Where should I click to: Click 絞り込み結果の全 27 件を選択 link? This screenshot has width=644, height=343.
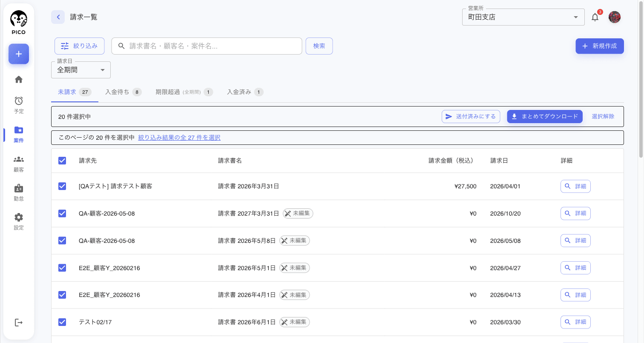tap(179, 138)
